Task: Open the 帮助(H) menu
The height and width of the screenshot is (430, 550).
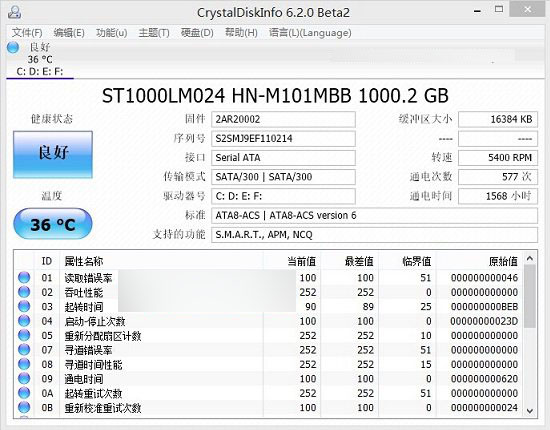Action: click(241, 33)
